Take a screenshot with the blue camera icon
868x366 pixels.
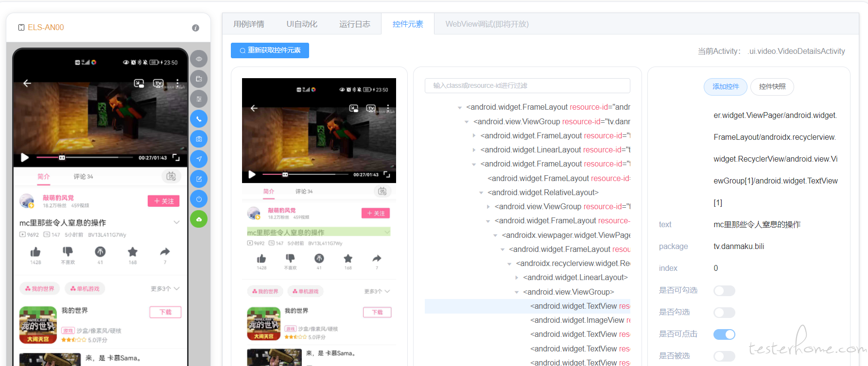coord(199,139)
